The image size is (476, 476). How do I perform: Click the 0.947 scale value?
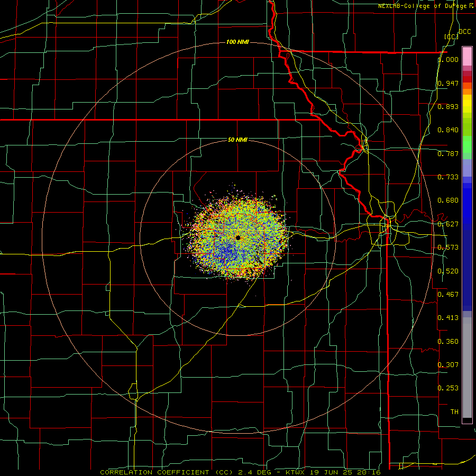click(448, 83)
